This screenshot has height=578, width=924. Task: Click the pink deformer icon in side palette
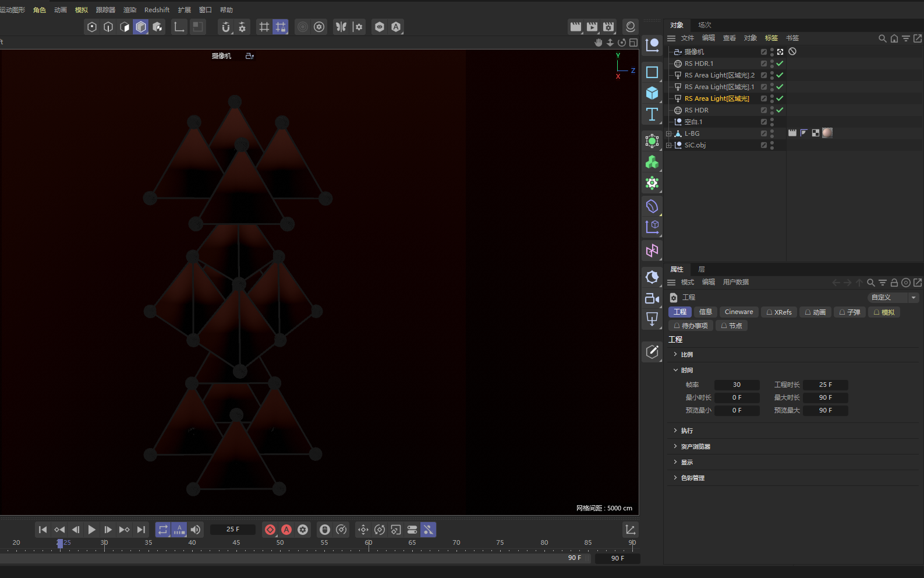point(652,251)
